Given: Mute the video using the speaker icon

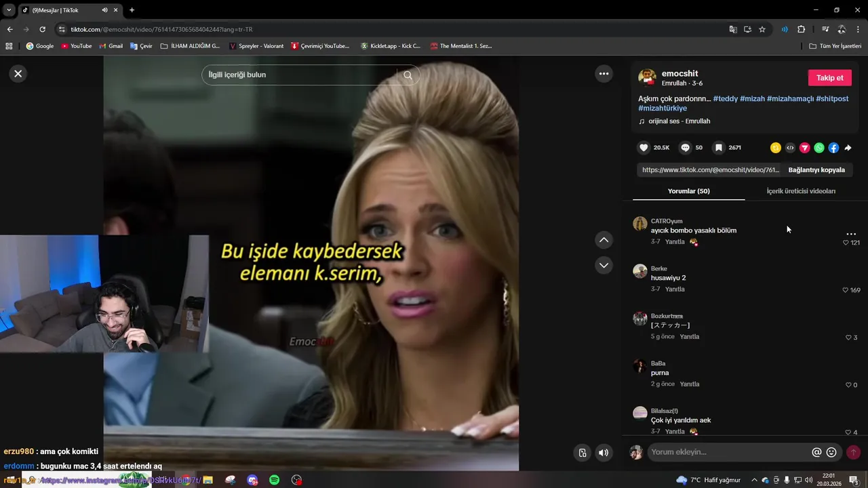Looking at the screenshot, I should [x=604, y=453].
